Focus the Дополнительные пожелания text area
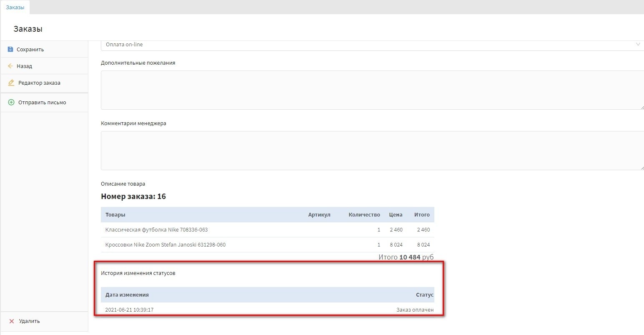The height and width of the screenshot is (335, 644). [371, 90]
